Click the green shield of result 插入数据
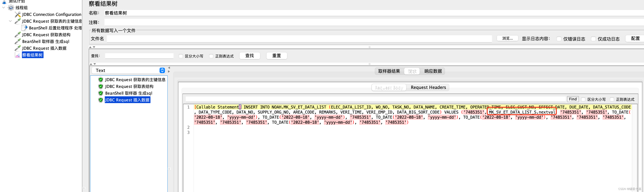The height and width of the screenshot is (192, 644). 101,100
